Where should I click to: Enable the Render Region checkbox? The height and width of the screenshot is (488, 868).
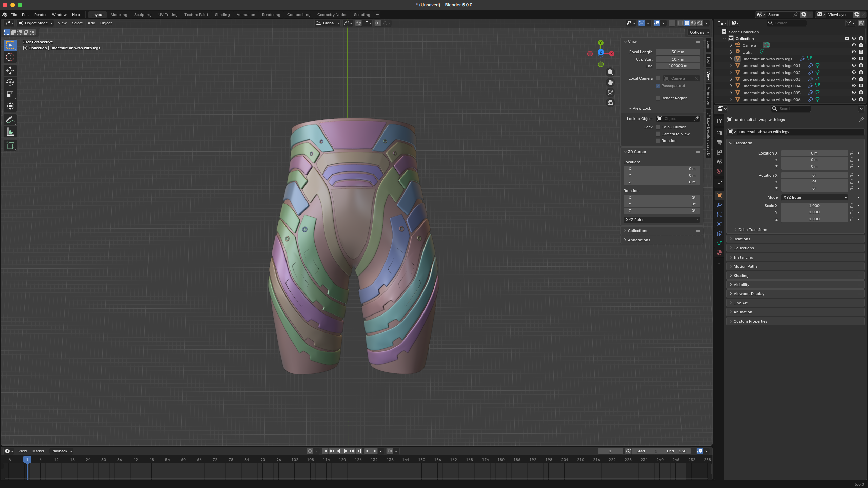tap(658, 98)
